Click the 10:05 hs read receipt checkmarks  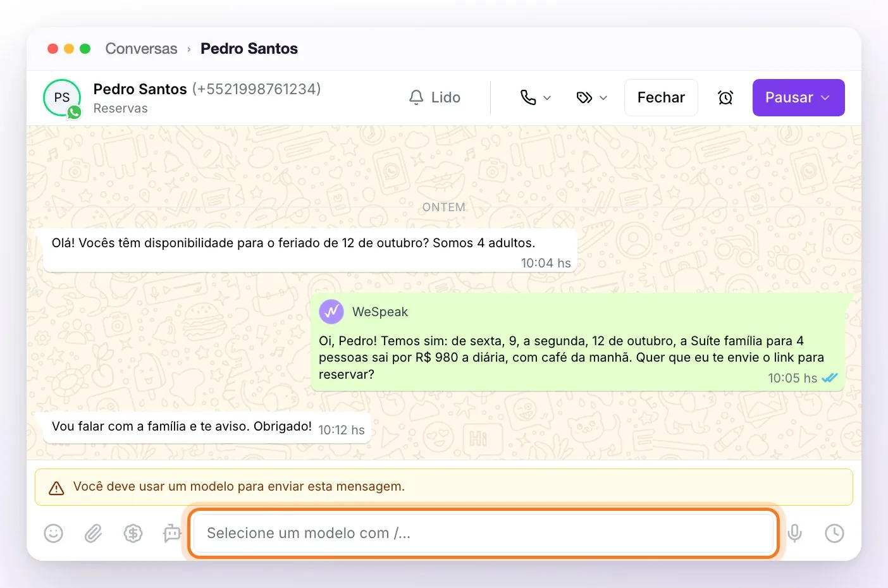(829, 378)
